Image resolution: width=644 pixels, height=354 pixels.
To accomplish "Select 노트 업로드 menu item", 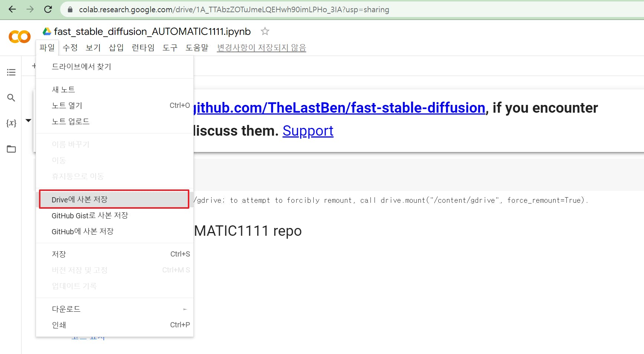I will 115,121.
